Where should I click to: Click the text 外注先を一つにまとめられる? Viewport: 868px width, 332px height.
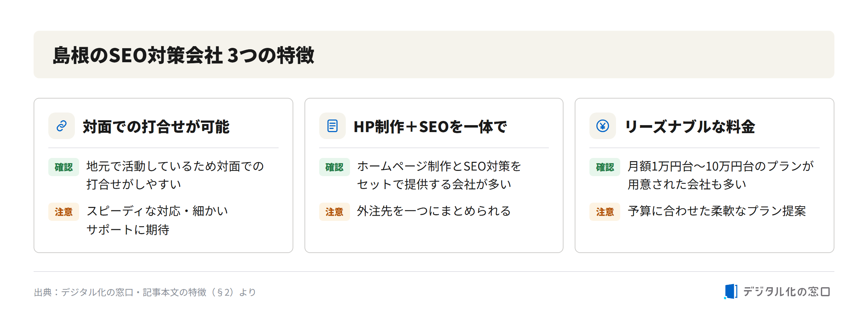tap(434, 211)
